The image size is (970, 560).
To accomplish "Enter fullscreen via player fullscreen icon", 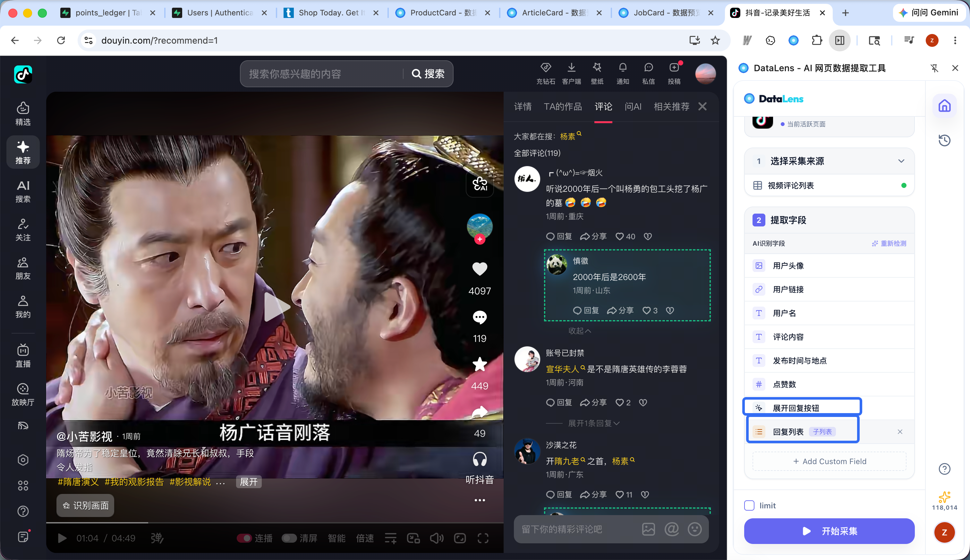I will click(x=483, y=538).
